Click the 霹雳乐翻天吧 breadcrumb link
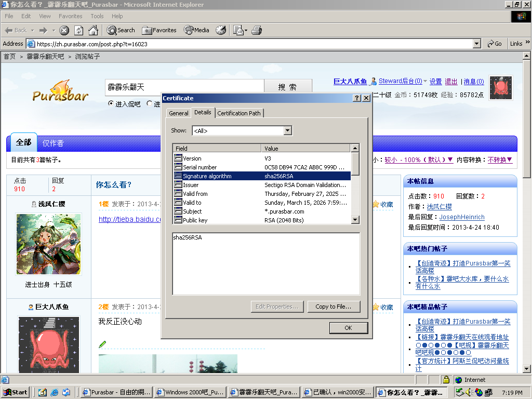Viewport: 532px width, 399px height. (x=46, y=57)
